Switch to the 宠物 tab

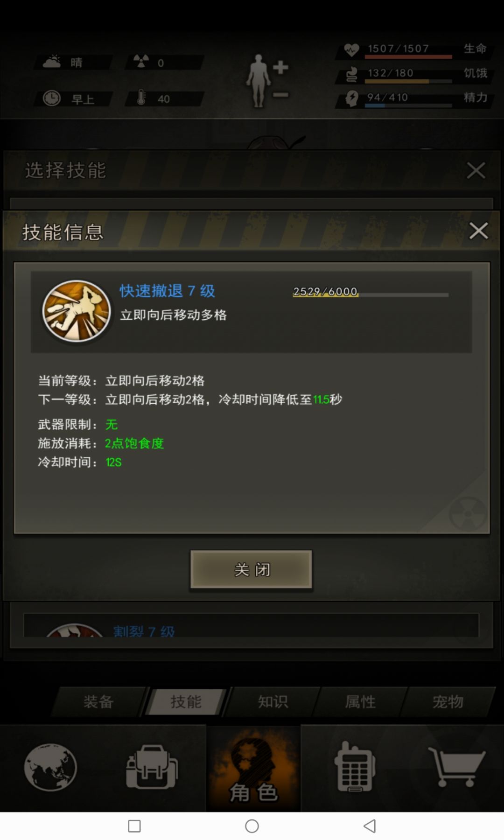click(x=448, y=701)
